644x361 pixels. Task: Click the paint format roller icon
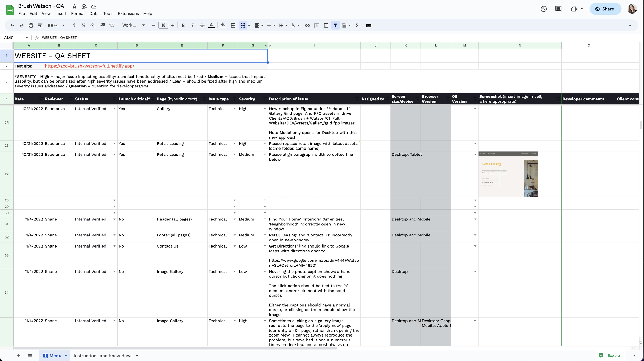click(x=40, y=25)
